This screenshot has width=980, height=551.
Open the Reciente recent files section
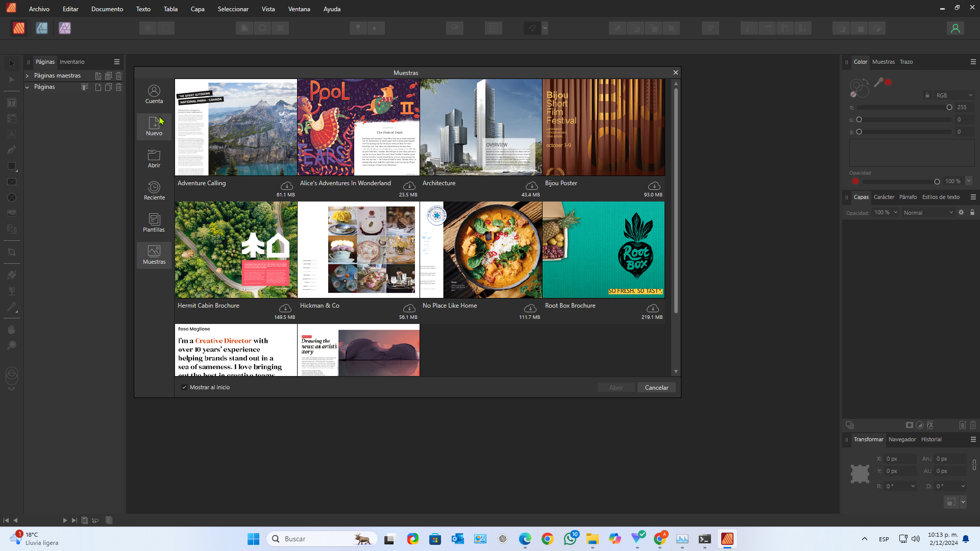click(x=154, y=190)
